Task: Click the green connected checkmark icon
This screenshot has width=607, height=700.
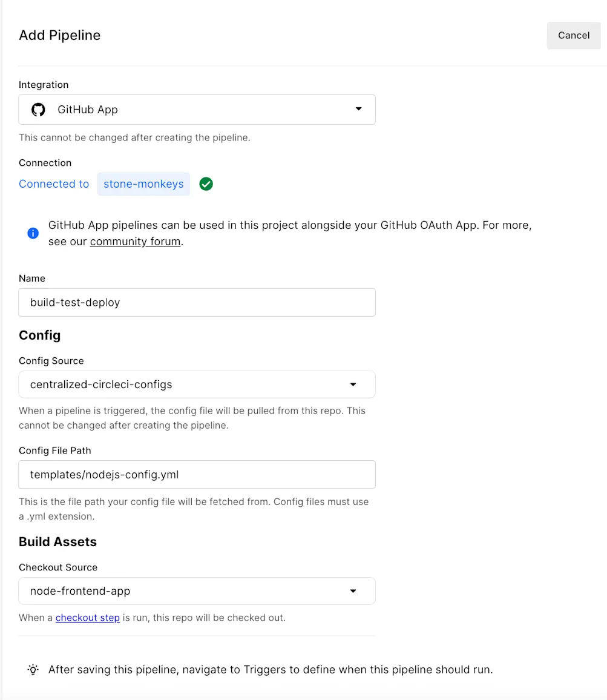Action: [x=206, y=184]
